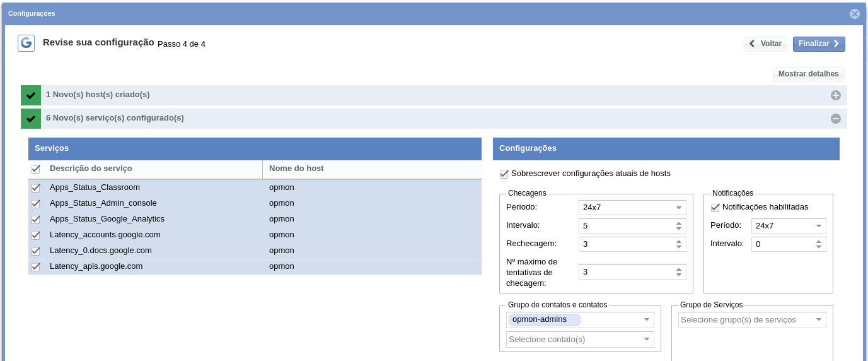Uncheck the Apps_Status_Classroom service

coord(36,188)
